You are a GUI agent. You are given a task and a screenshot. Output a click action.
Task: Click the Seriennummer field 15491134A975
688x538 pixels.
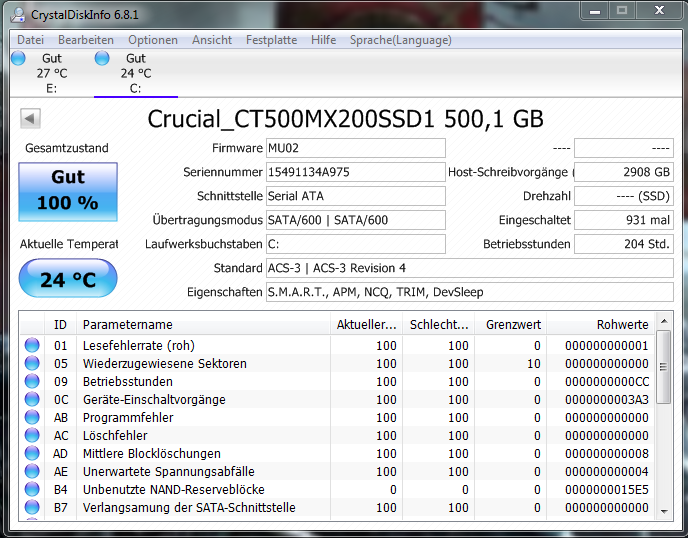click(356, 172)
